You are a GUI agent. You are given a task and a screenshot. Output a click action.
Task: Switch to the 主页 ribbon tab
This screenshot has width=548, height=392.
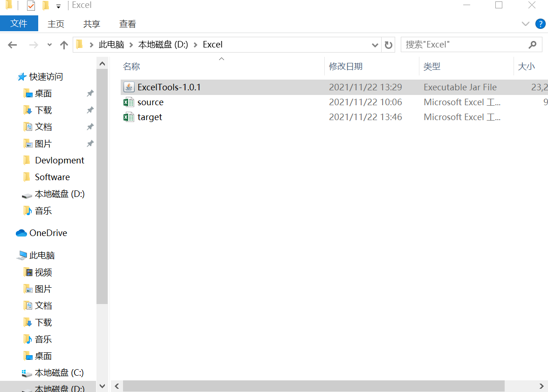coord(56,24)
